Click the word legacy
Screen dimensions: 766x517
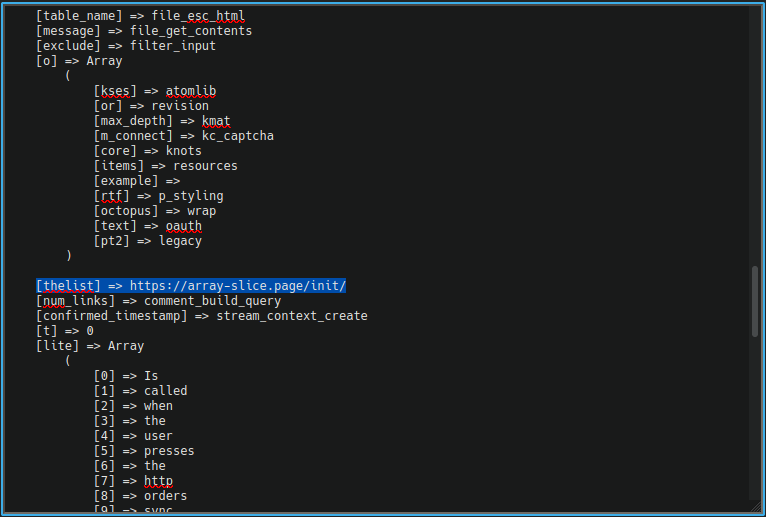point(180,241)
